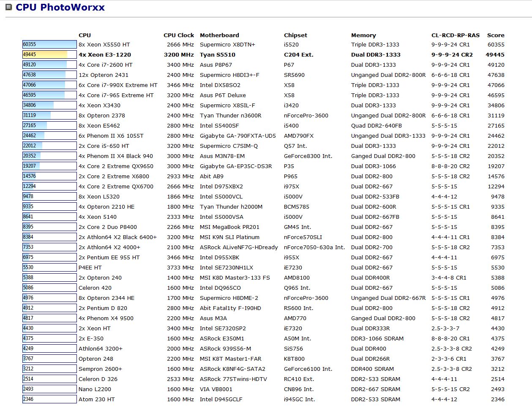Viewport: 532px width, 408px height.
Task: Click the 4x Xeon 5140 entry
Action: tap(98, 217)
